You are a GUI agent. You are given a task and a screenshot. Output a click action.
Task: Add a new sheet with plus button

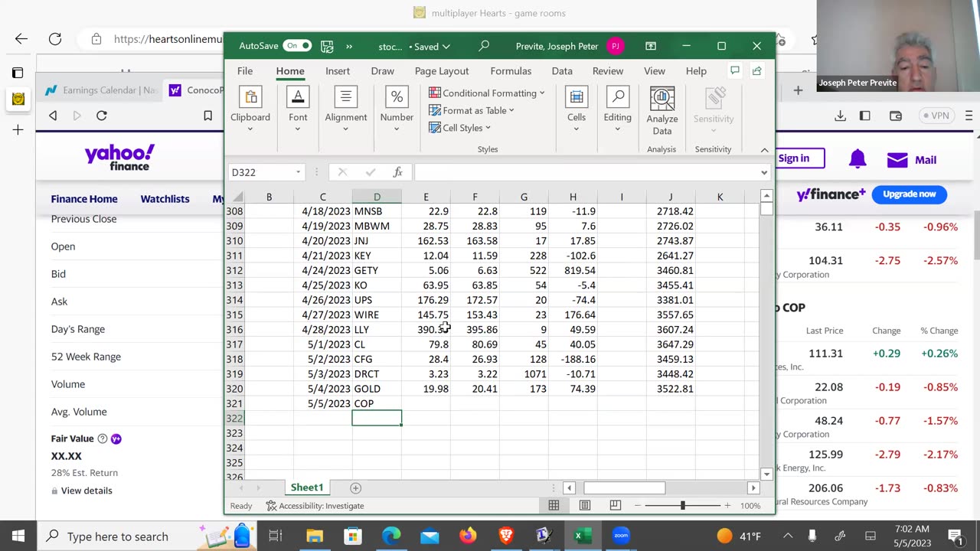coord(355,487)
